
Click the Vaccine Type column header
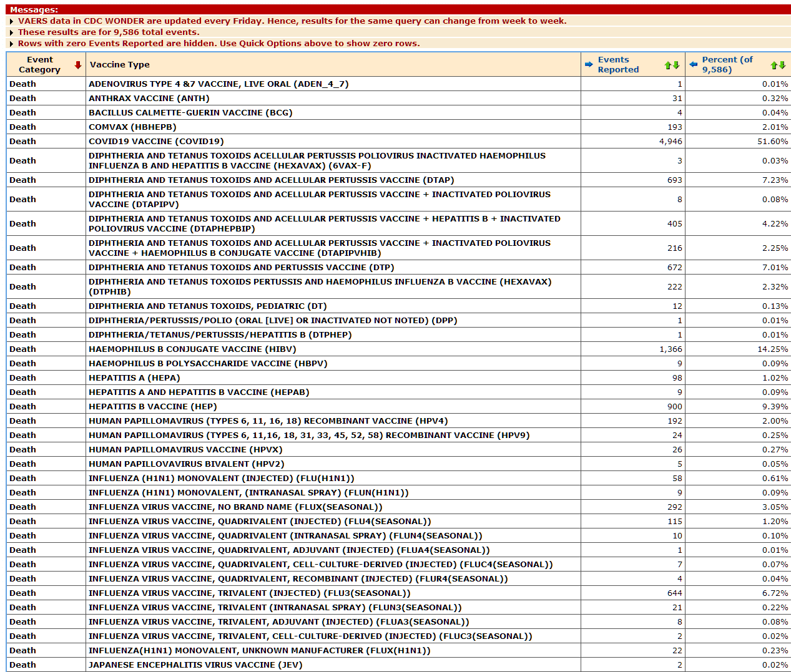tap(120, 65)
